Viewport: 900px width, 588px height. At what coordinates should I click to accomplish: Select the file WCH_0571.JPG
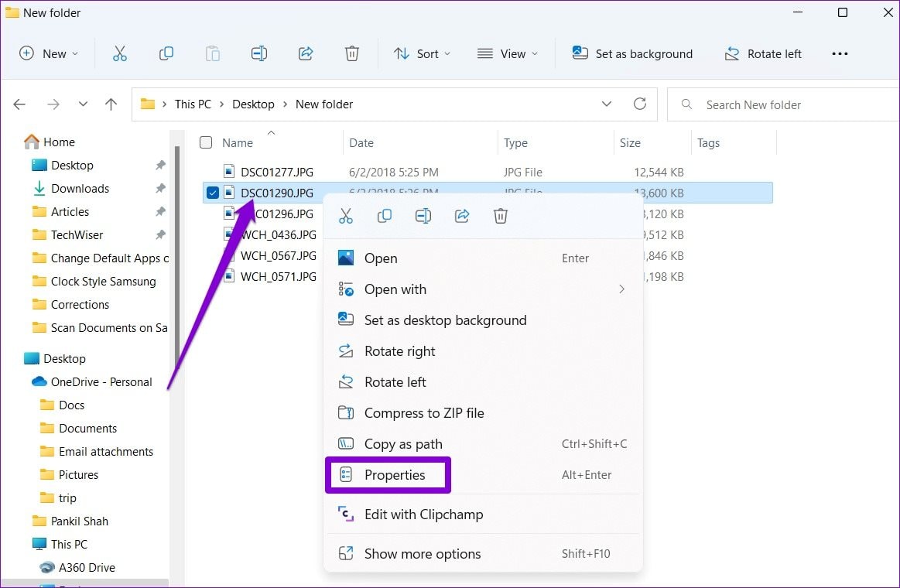[279, 276]
